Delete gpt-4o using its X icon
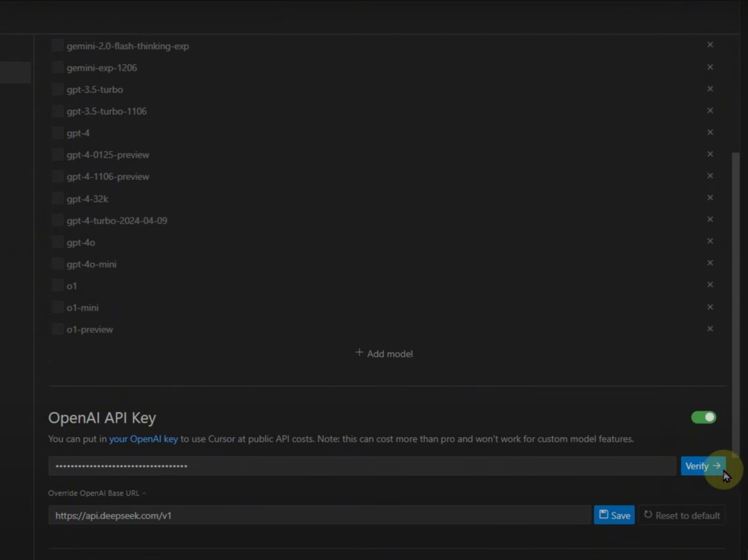This screenshot has height=560, width=748. click(710, 241)
